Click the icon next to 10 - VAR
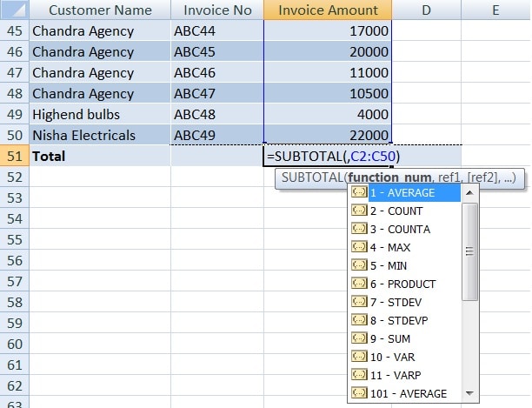The image size is (532, 408). coord(359,357)
